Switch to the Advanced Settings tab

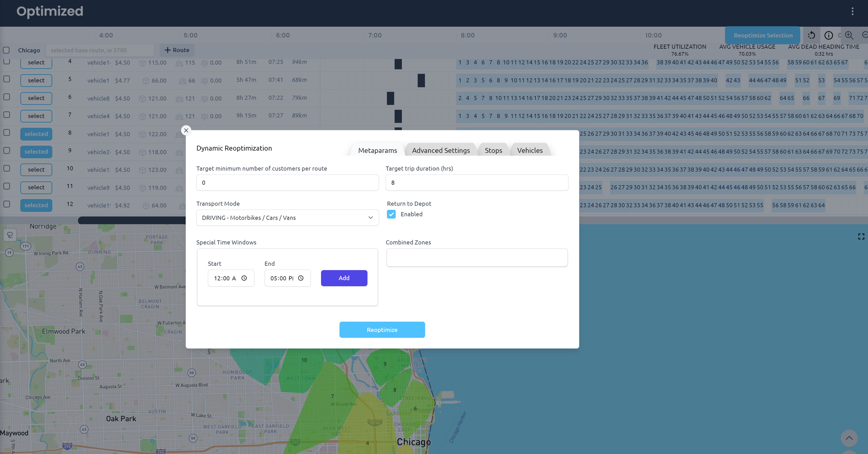click(441, 150)
